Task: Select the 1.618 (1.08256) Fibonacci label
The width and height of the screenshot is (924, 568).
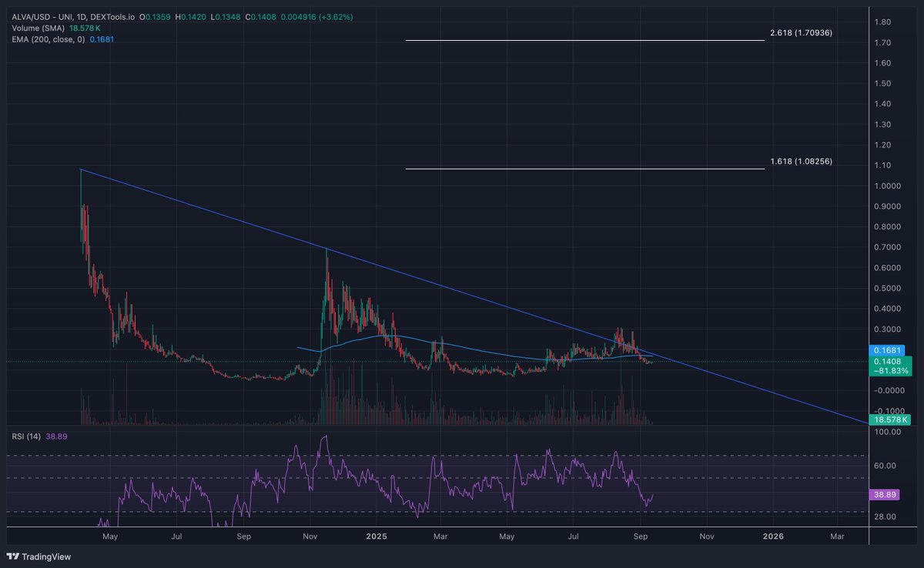Action: (801, 162)
